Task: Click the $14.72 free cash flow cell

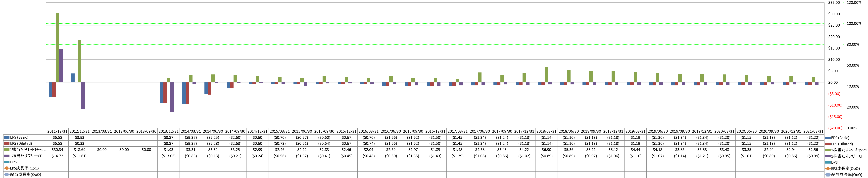Action: (x=57, y=156)
